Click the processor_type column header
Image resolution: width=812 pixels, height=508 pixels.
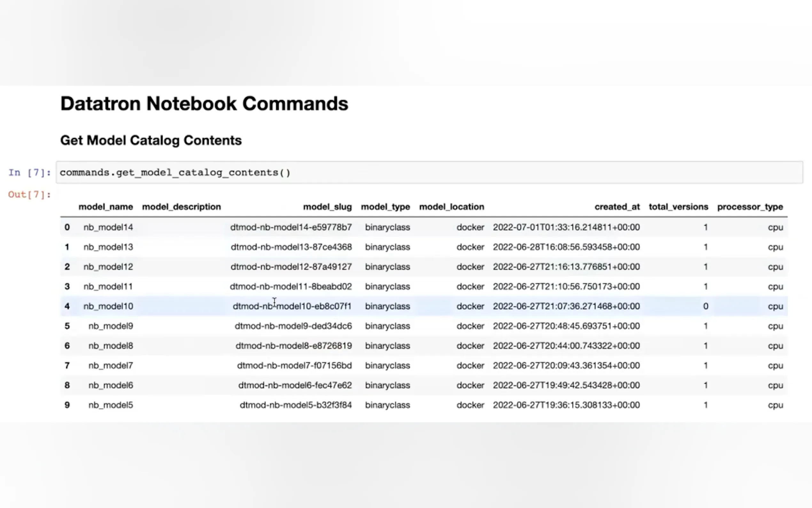coord(750,207)
